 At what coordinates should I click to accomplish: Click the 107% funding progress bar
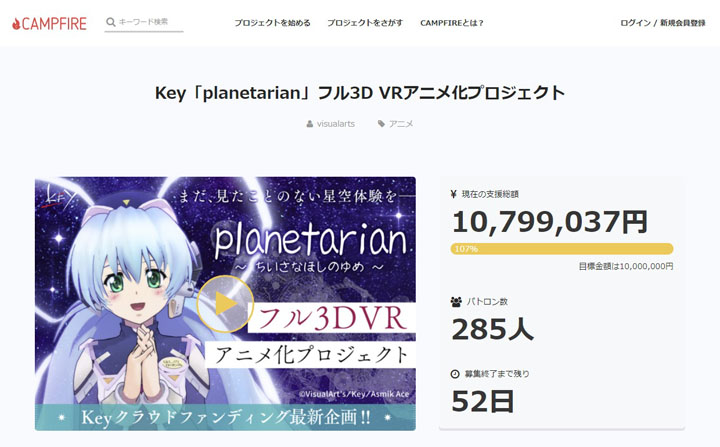pos(561,248)
